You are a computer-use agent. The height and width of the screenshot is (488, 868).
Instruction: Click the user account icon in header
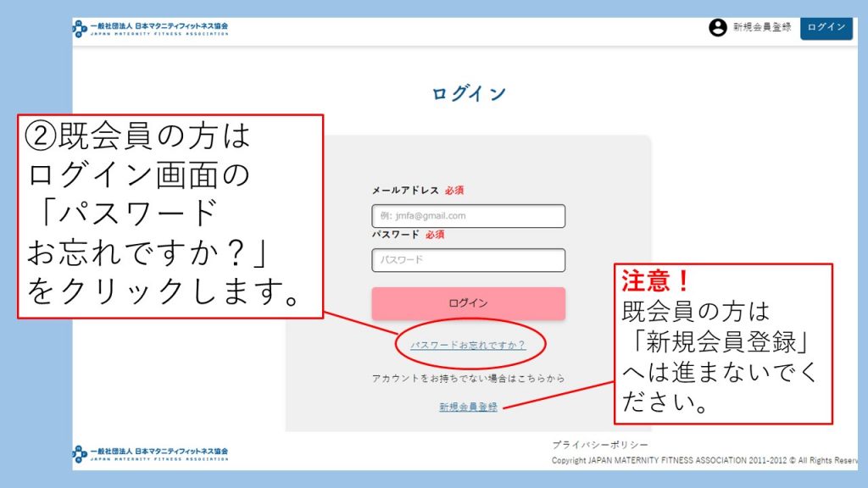tap(717, 27)
